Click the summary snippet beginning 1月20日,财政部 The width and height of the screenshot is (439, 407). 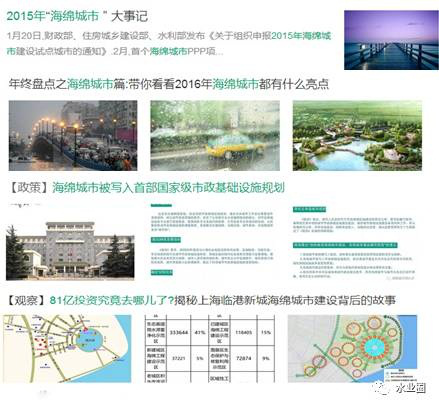pyautogui.click(x=169, y=43)
